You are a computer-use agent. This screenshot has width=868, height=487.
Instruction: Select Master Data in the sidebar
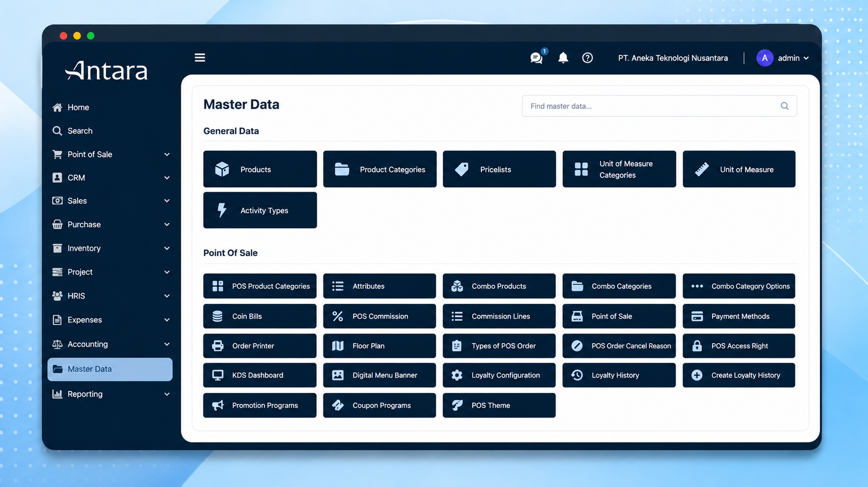point(110,369)
